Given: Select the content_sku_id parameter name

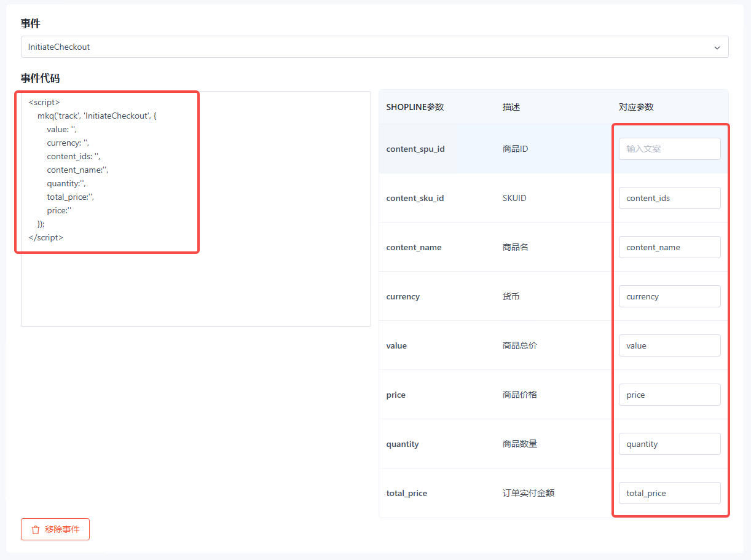Looking at the screenshot, I should click(x=415, y=198).
